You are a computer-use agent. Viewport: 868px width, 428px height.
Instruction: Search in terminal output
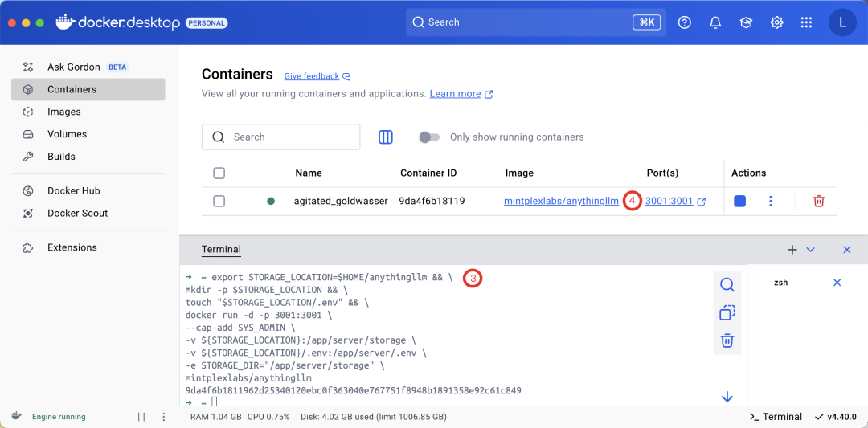pyautogui.click(x=727, y=285)
